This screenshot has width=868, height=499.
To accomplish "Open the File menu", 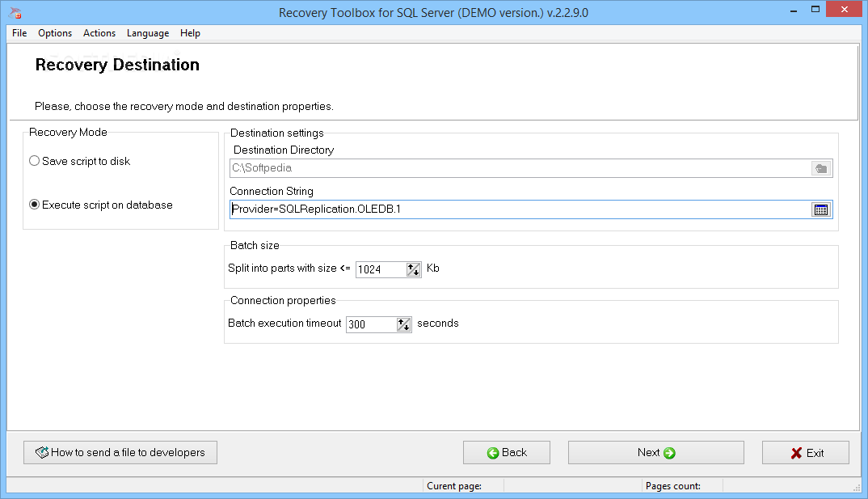I will pyautogui.click(x=19, y=33).
